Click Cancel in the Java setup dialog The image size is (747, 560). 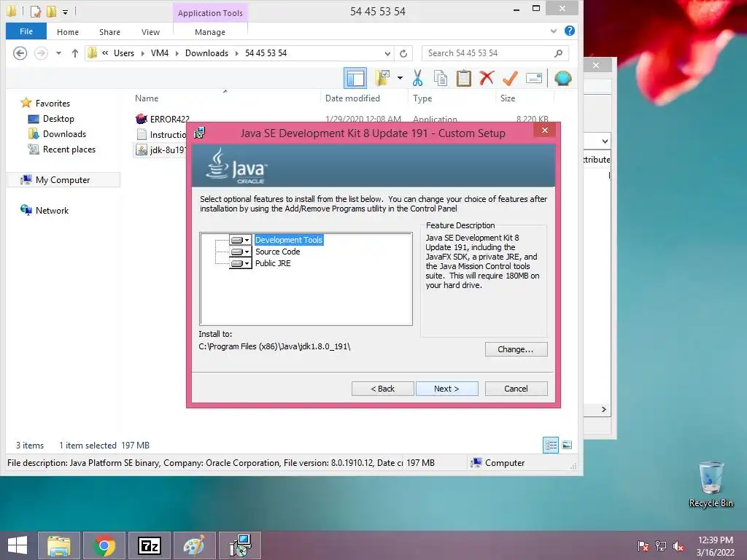pos(516,389)
